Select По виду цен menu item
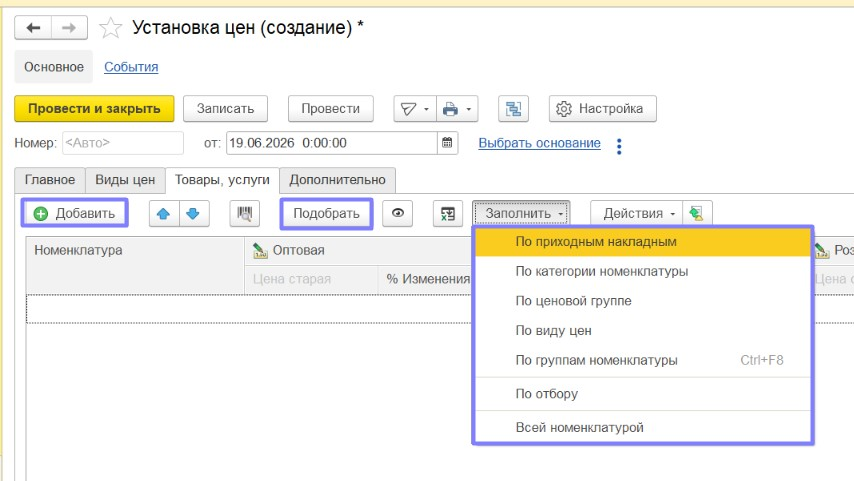 [643, 331]
